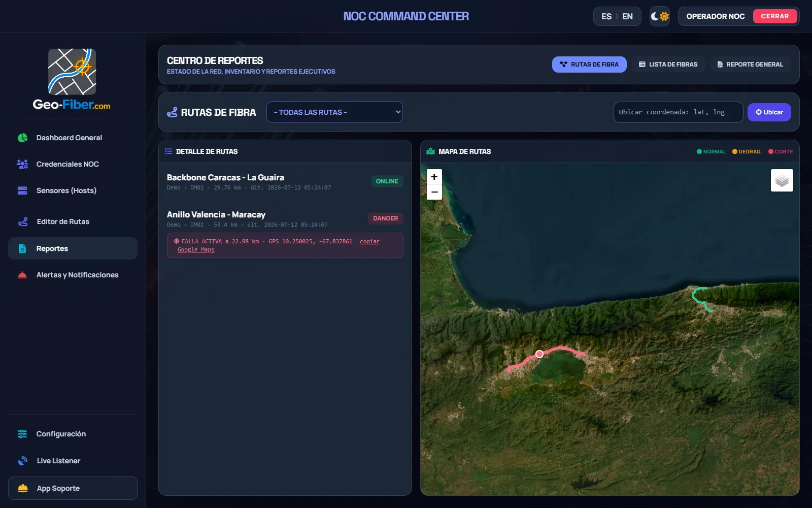Click the Ubicar button

pyautogui.click(x=769, y=112)
